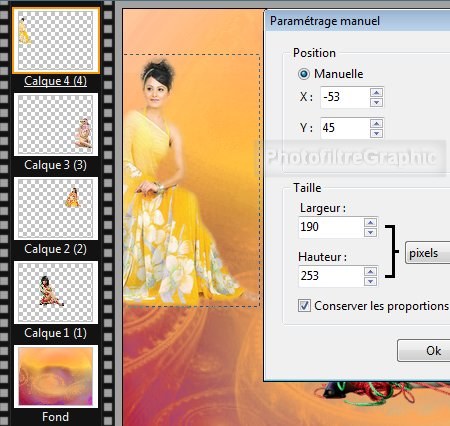This screenshot has width=450, height=426.
Task: Select the Calque 4 layer thumbnail
Action: point(56,40)
